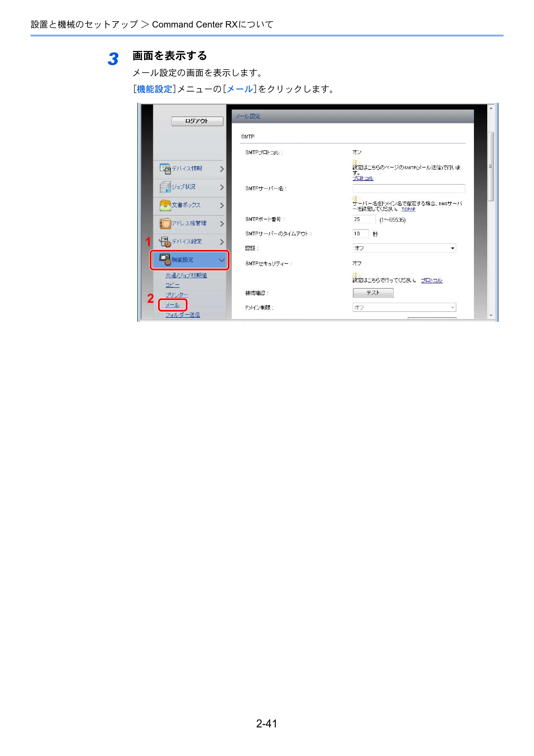Click the SMTP section heading text
The width and height of the screenshot is (534, 756).
coord(248,137)
